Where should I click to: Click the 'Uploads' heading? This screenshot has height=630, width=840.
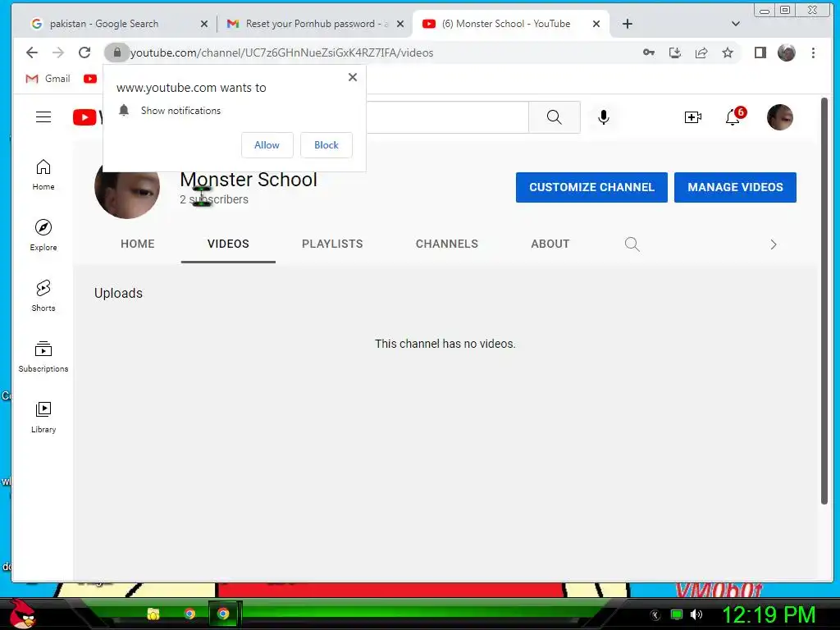pyautogui.click(x=118, y=293)
